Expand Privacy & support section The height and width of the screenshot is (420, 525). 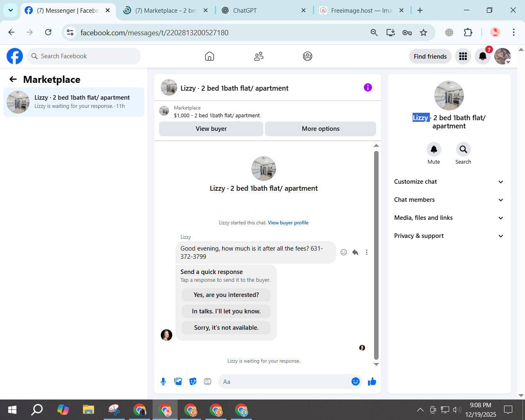(x=449, y=236)
